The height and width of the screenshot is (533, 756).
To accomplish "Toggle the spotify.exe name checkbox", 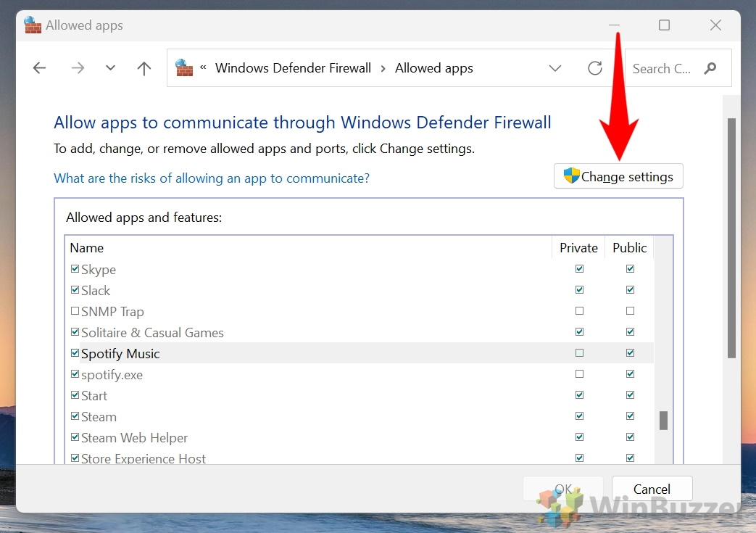I will [x=75, y=373].
